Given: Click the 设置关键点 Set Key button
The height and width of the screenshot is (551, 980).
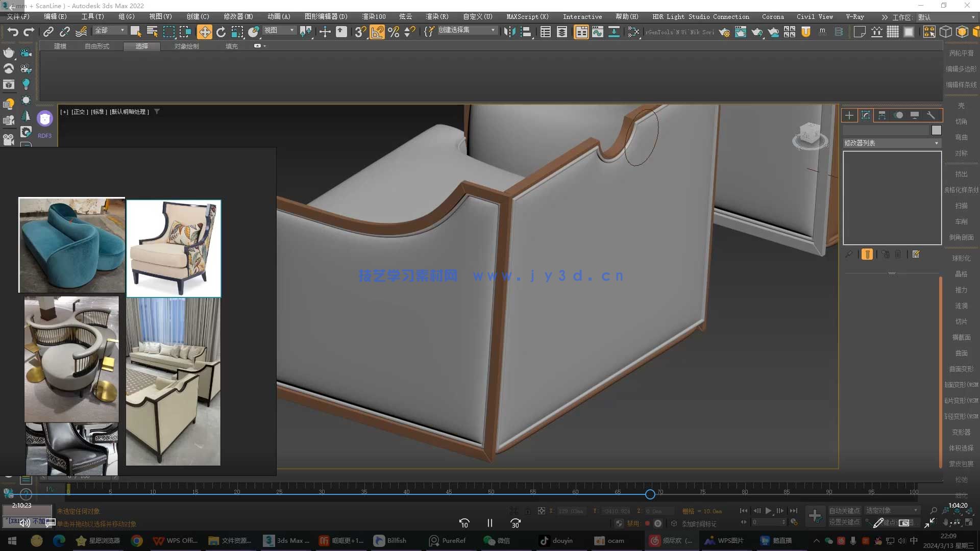Looking at the screenshot, I should [844, 522].
